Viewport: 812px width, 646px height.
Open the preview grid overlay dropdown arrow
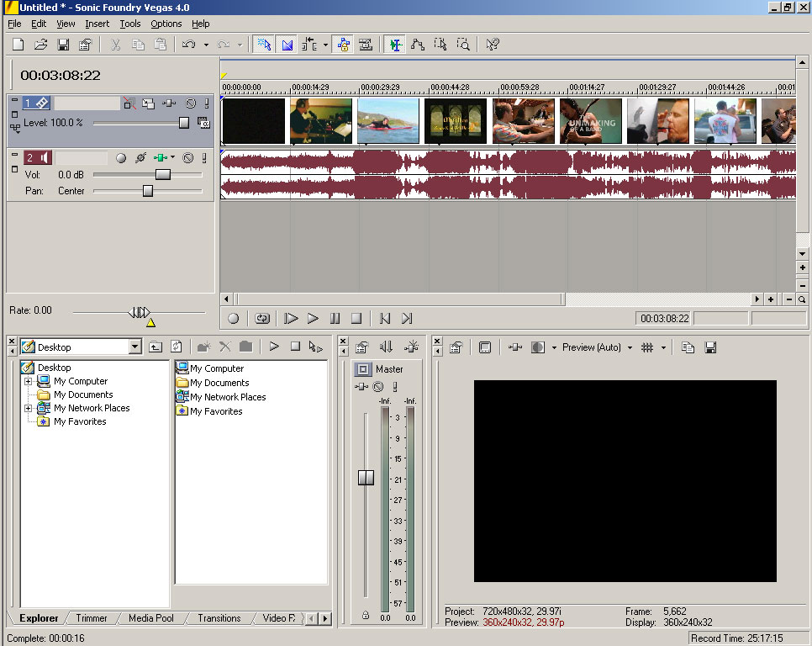click(663, 347)
